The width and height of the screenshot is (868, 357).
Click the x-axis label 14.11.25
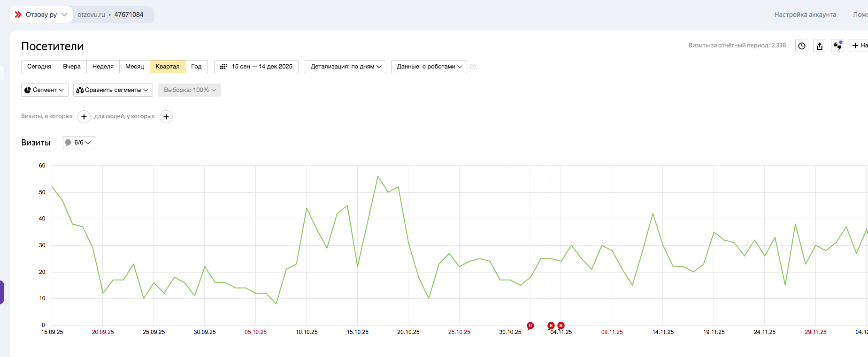point(663,332)
